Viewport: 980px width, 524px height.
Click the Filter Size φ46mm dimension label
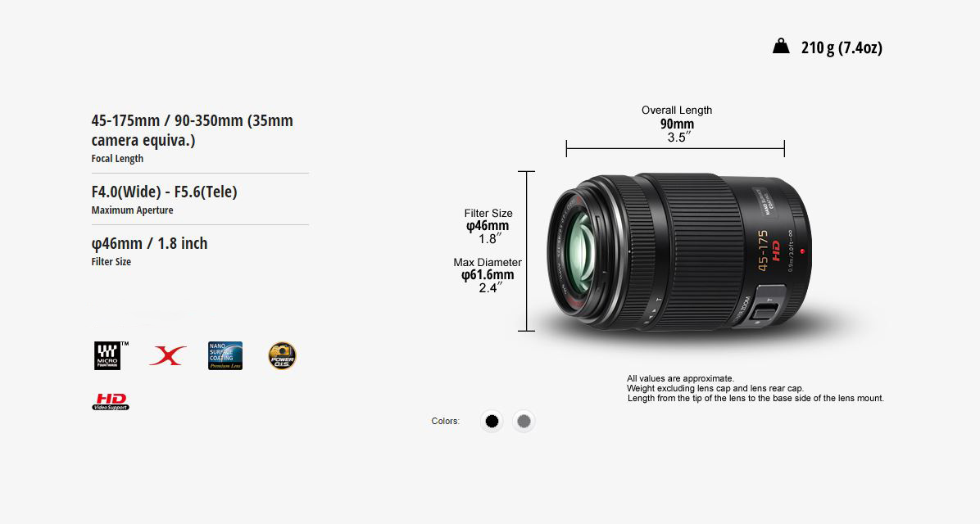488,226
